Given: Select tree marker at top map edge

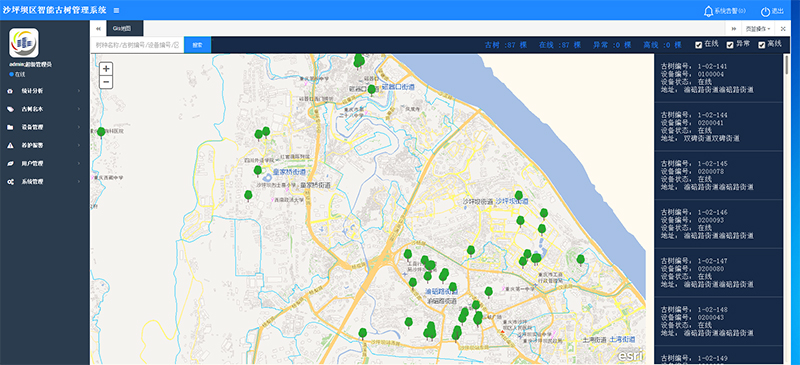Looking at the screenshot, I should click(x=359, y=61).
